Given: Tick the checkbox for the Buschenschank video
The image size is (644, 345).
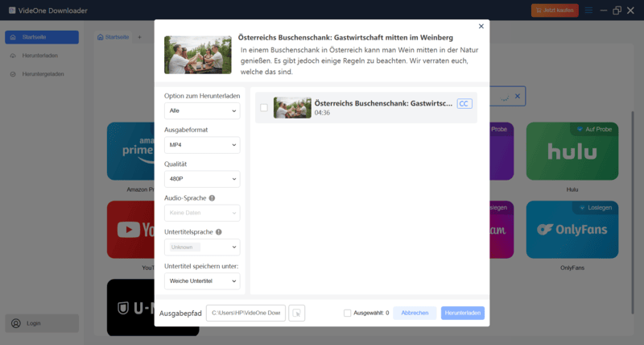Looking at the screenshot, I should pyautogui.click(x=264, y=107).
